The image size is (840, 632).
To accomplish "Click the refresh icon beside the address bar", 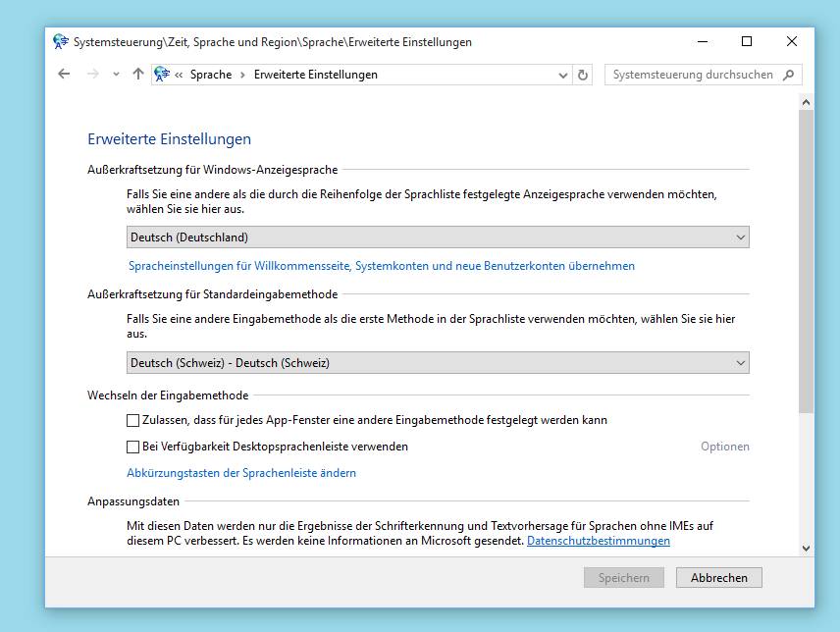I will (x=583, y=74).
